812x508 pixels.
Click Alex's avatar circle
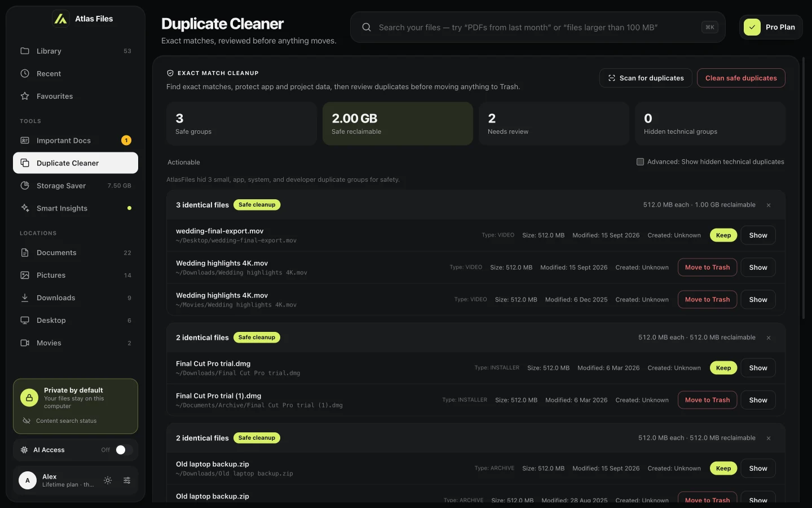[28, 480]
